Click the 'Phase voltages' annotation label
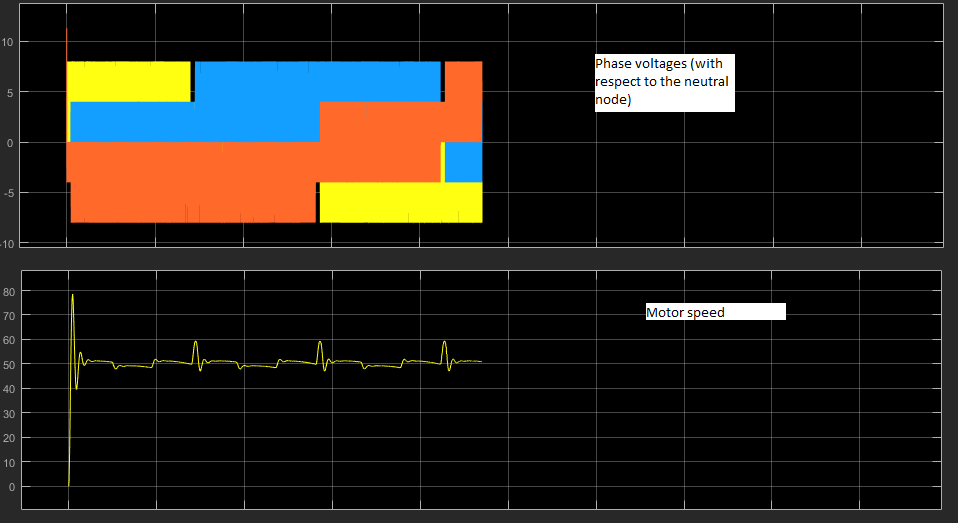The height and width of the screenshot is (523, 958). [x=664, y=82]
